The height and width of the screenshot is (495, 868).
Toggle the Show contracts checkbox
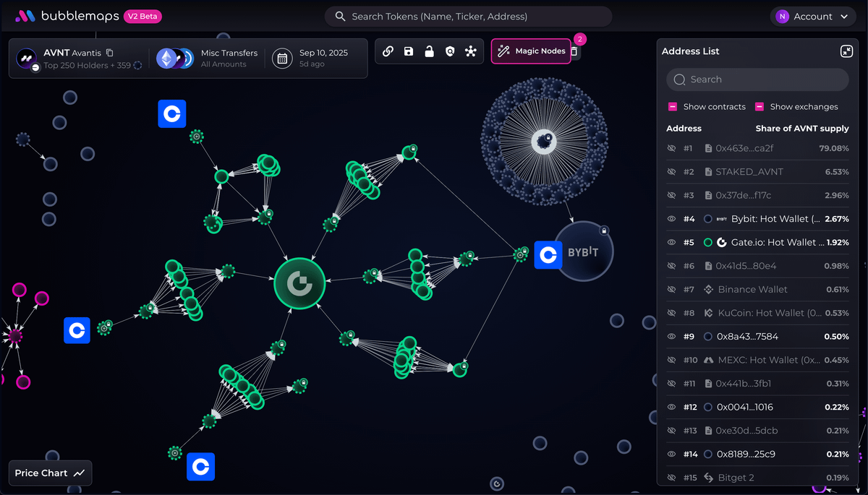tap(673, 107)
